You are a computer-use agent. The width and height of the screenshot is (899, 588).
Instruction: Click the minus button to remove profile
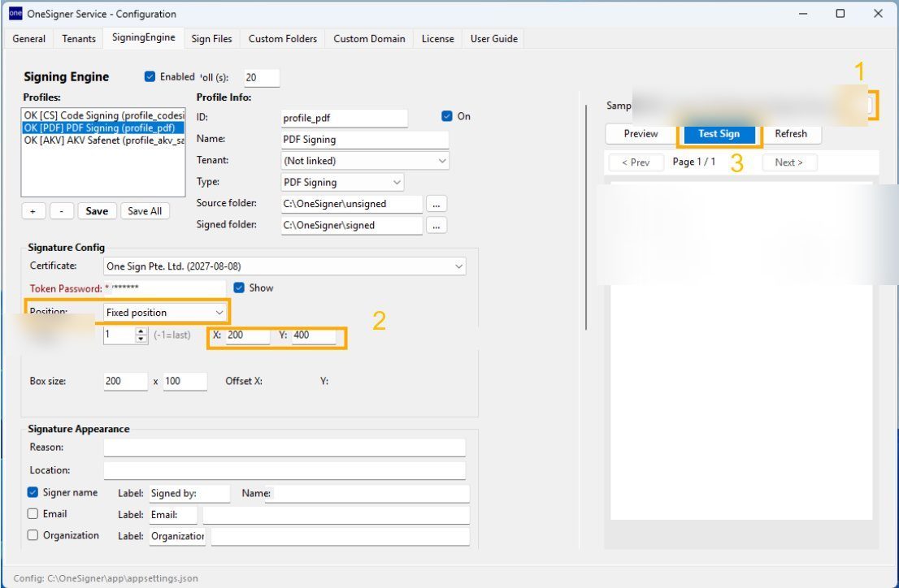tap(61, 211)
